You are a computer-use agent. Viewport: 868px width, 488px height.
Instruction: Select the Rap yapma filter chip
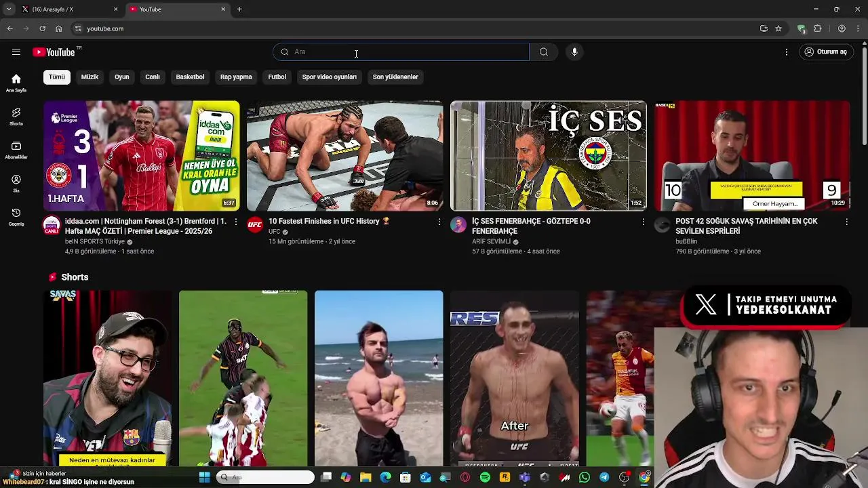(236, 77)
